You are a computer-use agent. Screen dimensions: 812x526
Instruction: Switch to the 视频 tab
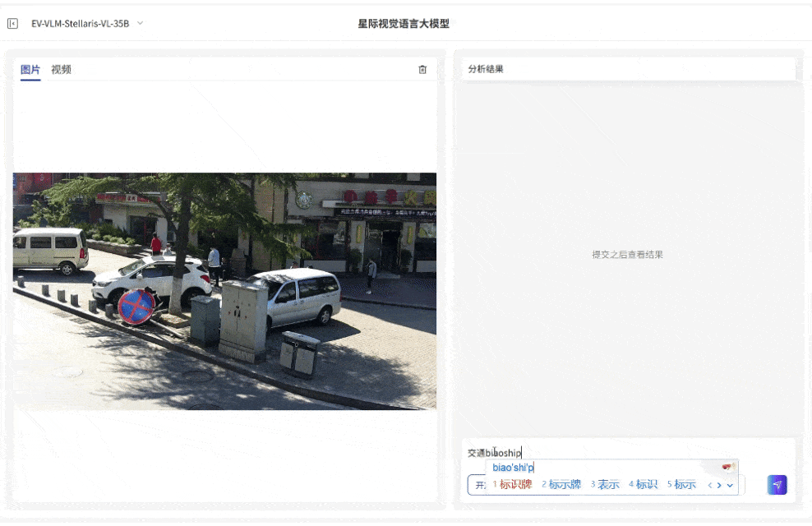click(61, 69)
